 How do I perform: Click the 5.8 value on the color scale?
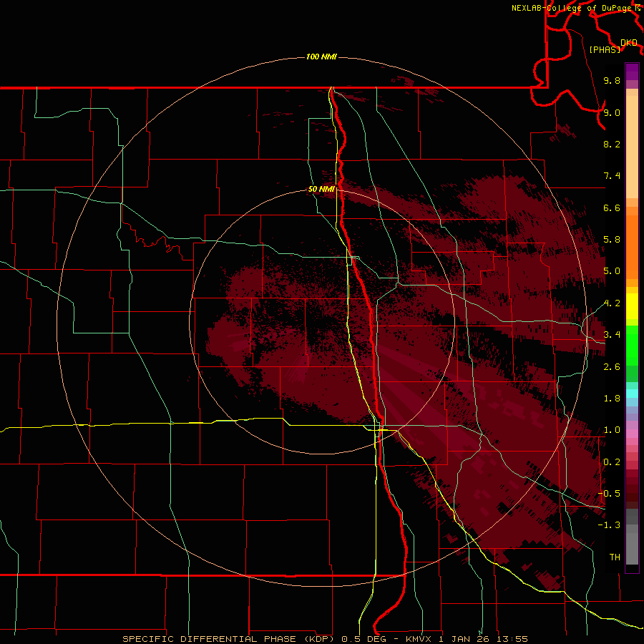click(x=612, y=240)
